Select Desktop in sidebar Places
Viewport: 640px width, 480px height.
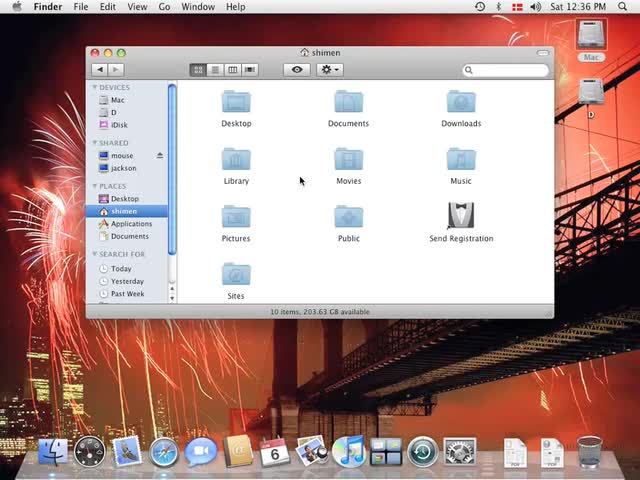(x=127, y=199)
